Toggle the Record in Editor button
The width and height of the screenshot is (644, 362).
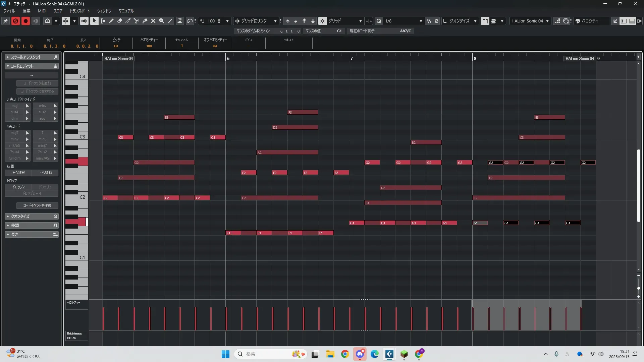click(x=25, y=21)
